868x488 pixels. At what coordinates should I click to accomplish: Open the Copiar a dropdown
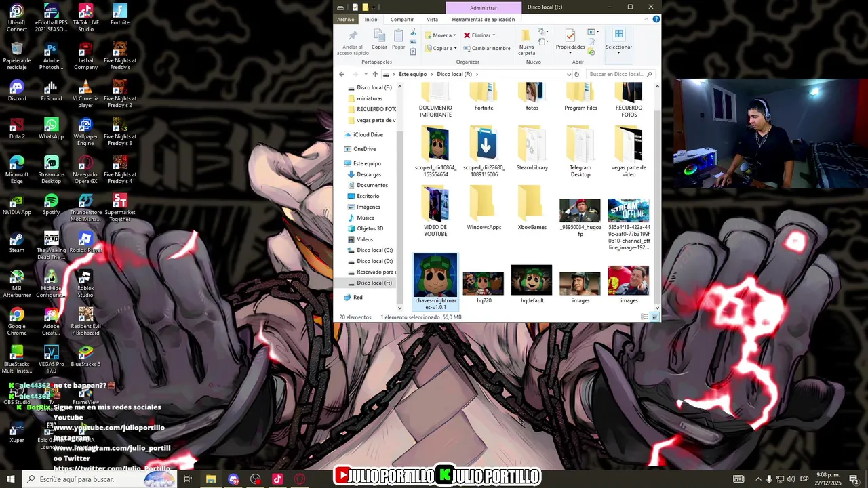coord(441,48)
